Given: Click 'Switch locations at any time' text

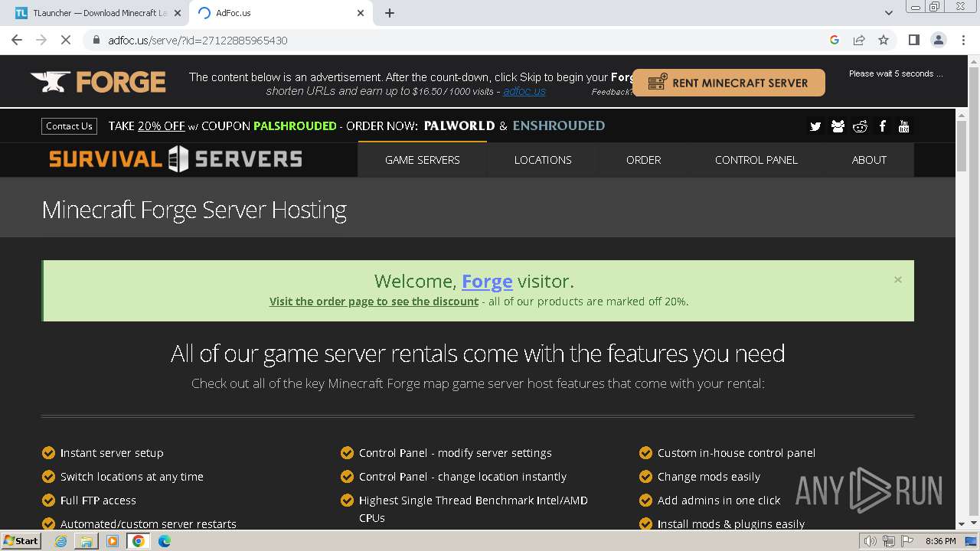Looking at the screenshot, I should tap(132, 477).
